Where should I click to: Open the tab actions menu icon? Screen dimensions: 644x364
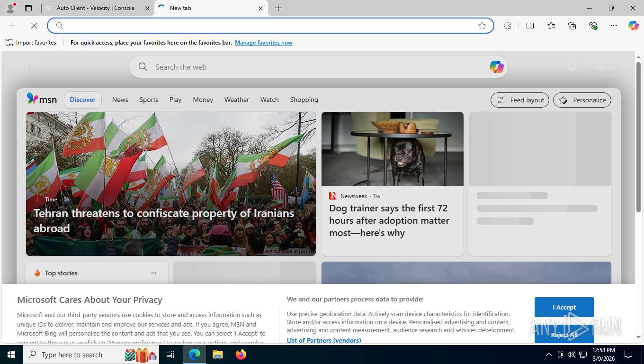coord(28,8)
